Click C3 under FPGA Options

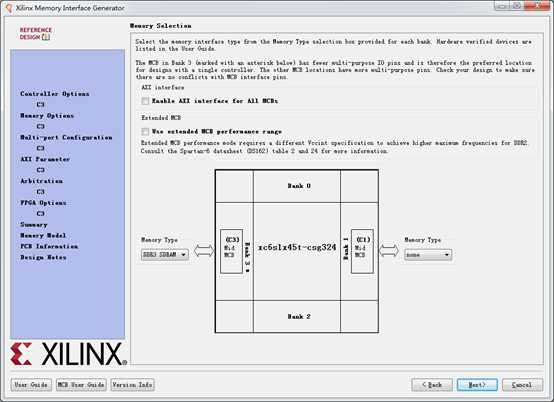40,214
